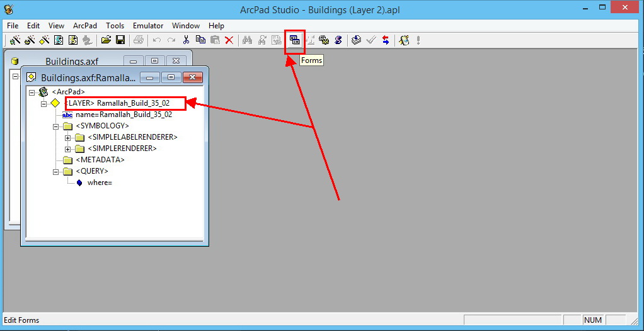Collapse the <QUERY> folder node
Viewport: 644px width, 331px height.
(x=56, y=172)
